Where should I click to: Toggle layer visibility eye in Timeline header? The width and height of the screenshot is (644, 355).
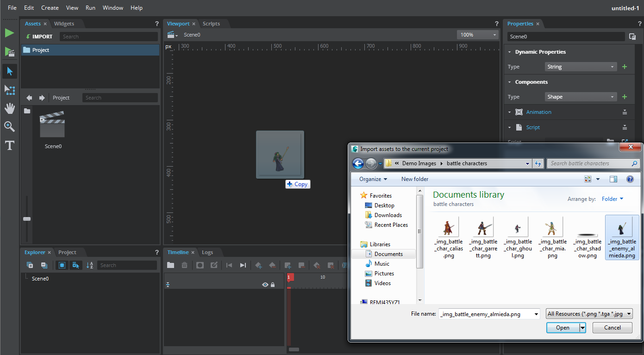265,285
